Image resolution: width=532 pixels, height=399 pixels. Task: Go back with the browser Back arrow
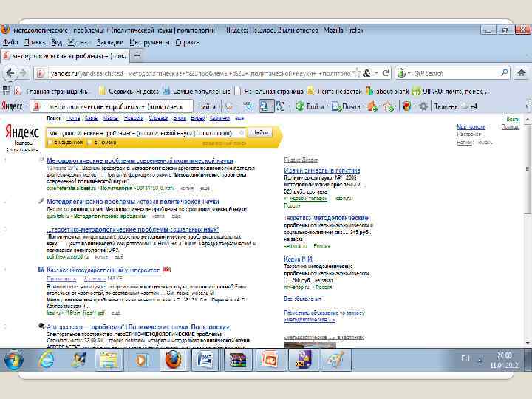[x=10, y=72]
